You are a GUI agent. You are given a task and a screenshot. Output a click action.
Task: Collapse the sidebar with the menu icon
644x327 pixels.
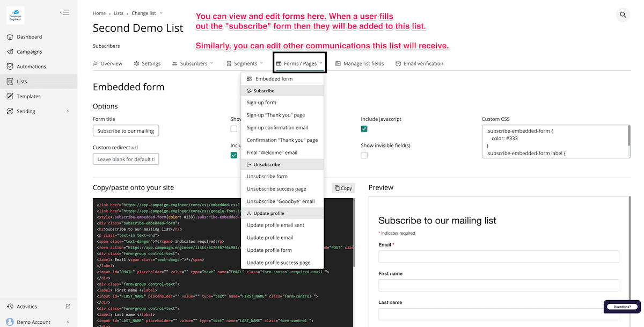click(64, 12)
